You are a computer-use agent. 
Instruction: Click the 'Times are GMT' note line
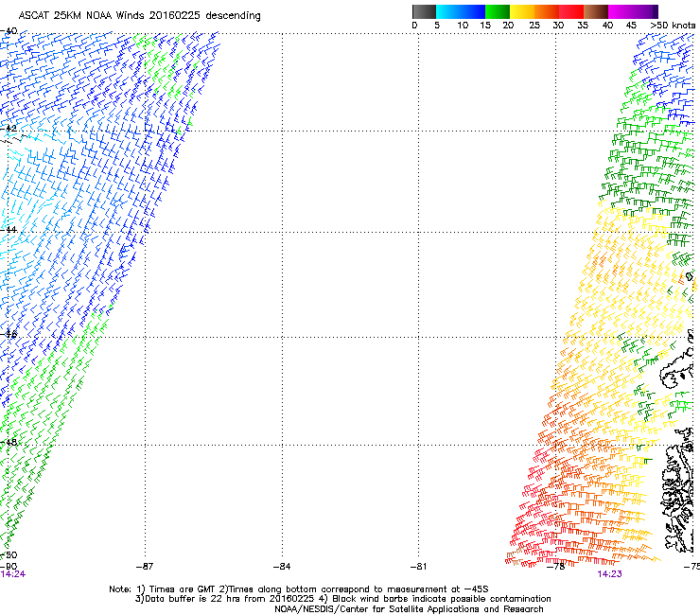coord(299,589)
